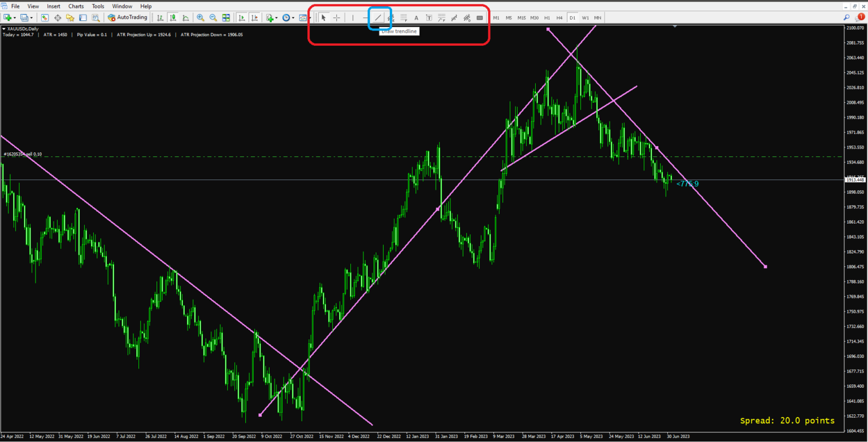The height and width of the screenshot is (442, 868).
Task: Open the chart profiles dropdown
Action: click(x=30, y=17)
